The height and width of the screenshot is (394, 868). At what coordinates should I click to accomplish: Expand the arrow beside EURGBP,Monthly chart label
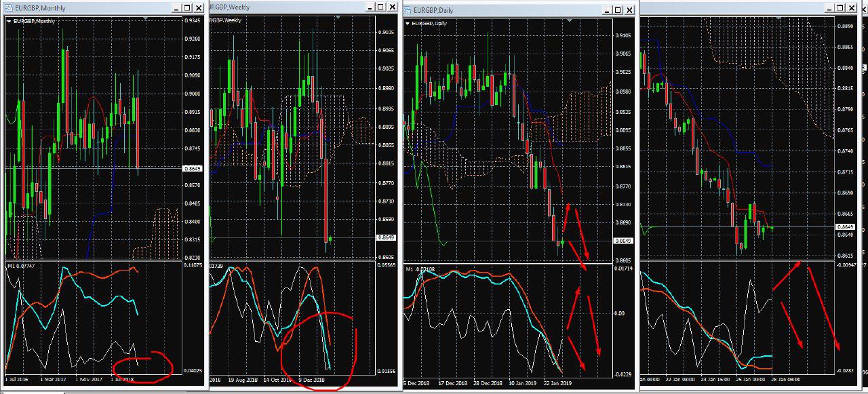9,21
